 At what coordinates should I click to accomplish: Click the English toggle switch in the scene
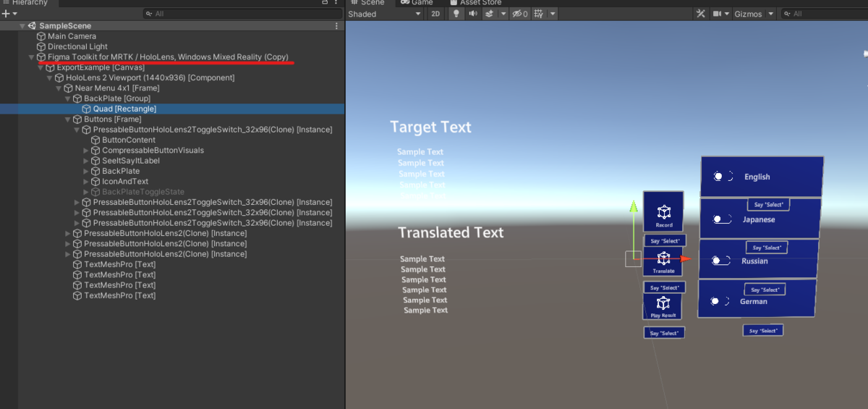pyautogui.click(x=723, y=177)
